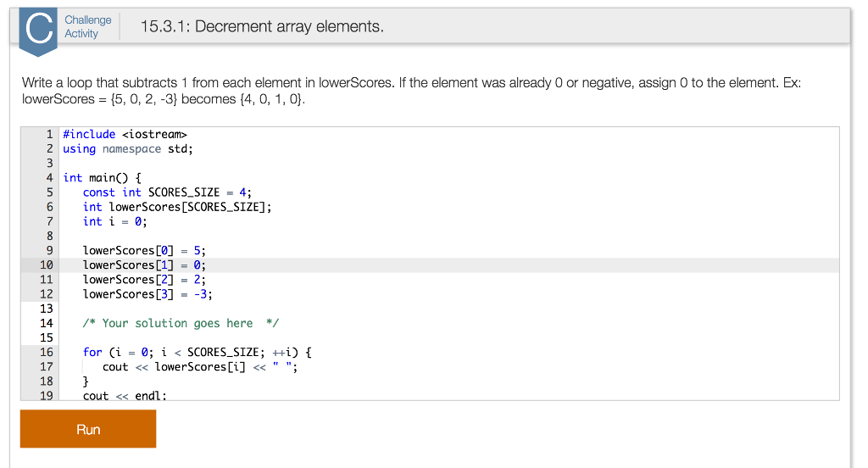The width and height of the screenshot is (868, 468).
Task: Click code line 'lowerScores[0] = 5;'
Action: [144, 251]
